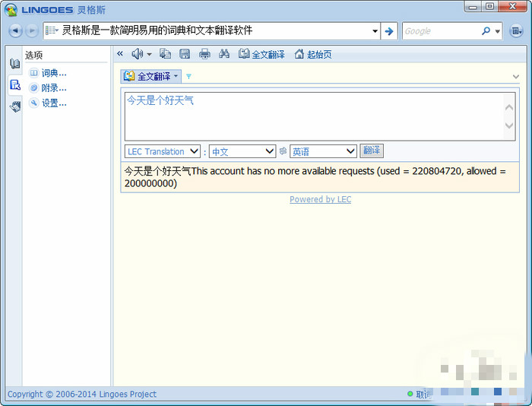This screenshot has height=406, width=532.
Task: Expand the search history dropdown arrow
Action: [x=375, y=31]
